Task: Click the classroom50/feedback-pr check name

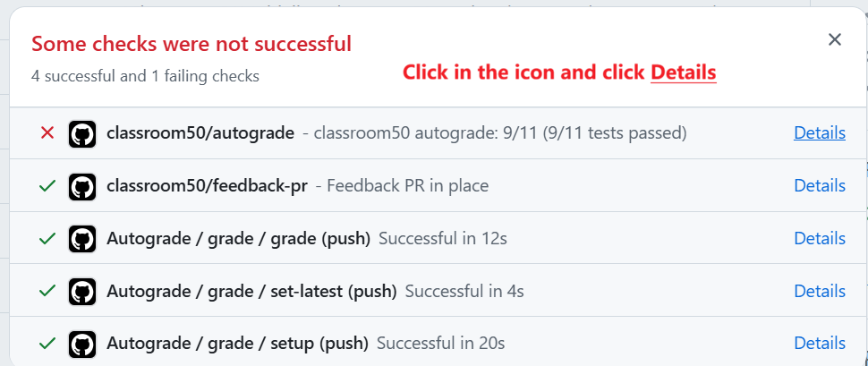Action: [207, 186]
